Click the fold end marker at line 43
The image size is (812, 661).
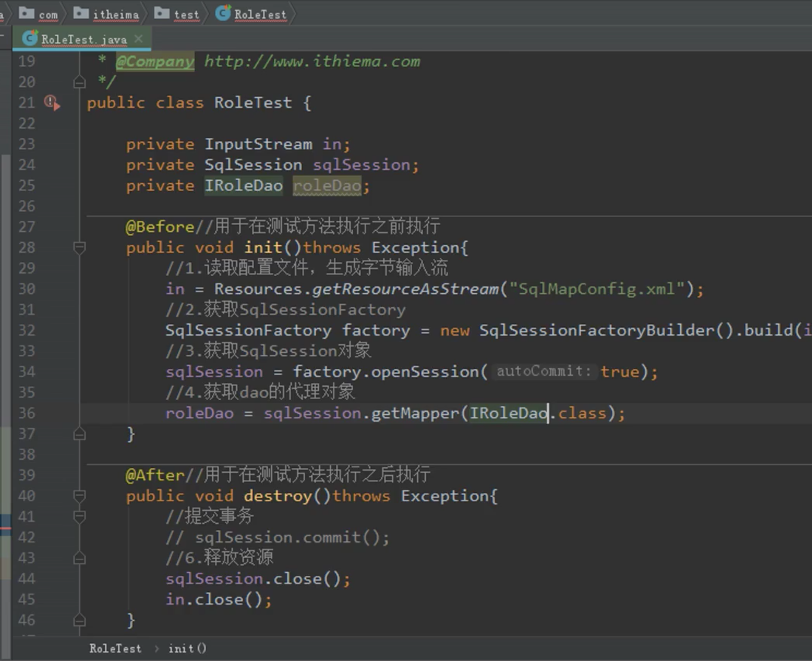[79, 558]
